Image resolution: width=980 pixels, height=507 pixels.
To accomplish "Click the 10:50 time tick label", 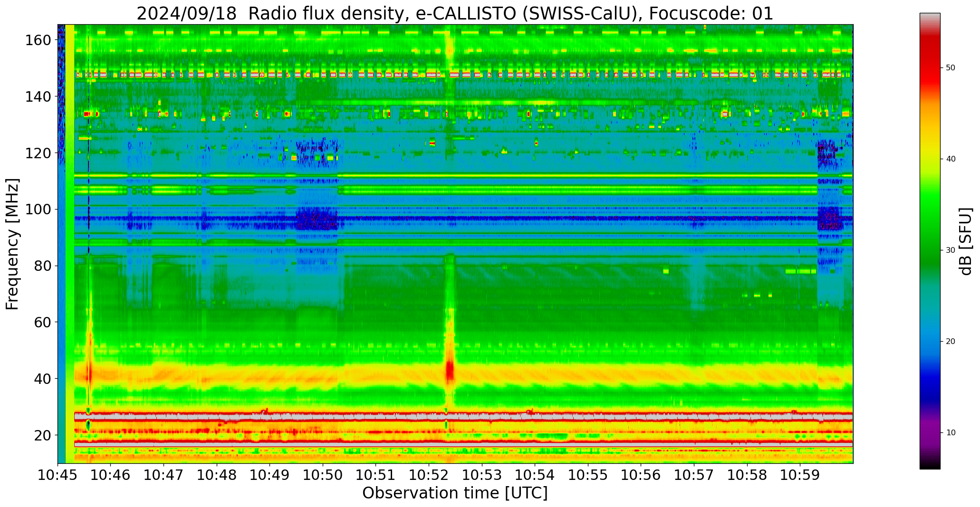I will click(323, 476).
